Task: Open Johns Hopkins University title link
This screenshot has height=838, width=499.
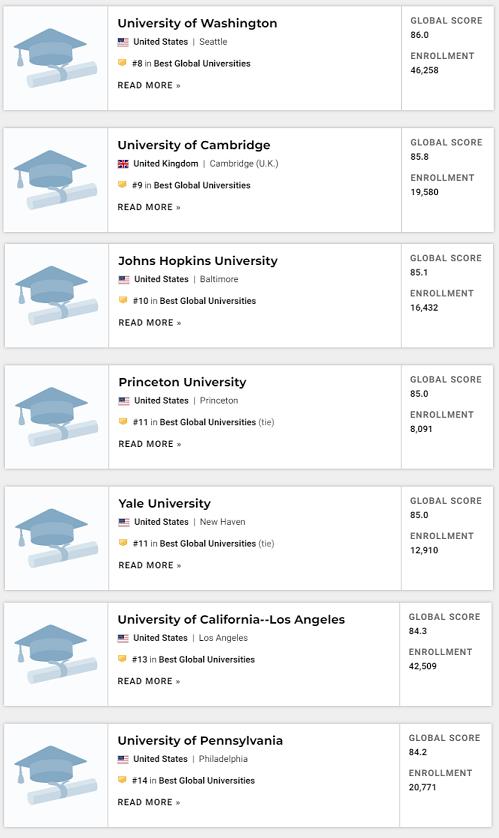Action: (198, 261)
